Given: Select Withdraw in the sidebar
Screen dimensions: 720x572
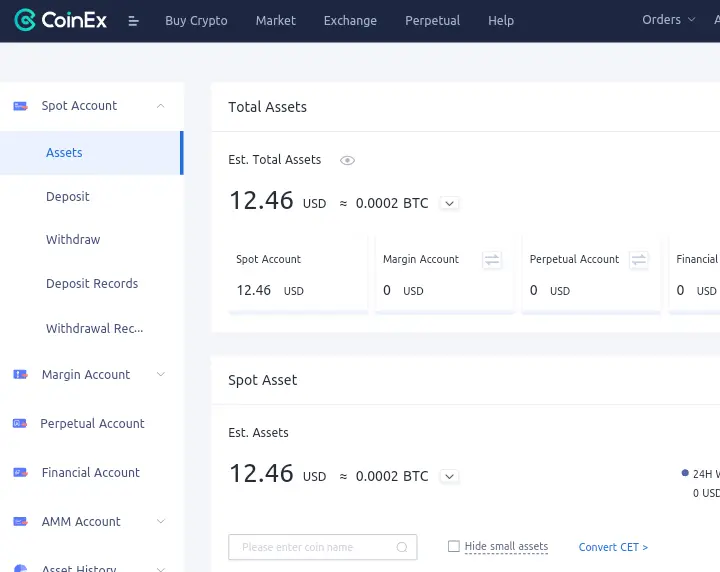Looking at the screenshot, I should 73,240.
